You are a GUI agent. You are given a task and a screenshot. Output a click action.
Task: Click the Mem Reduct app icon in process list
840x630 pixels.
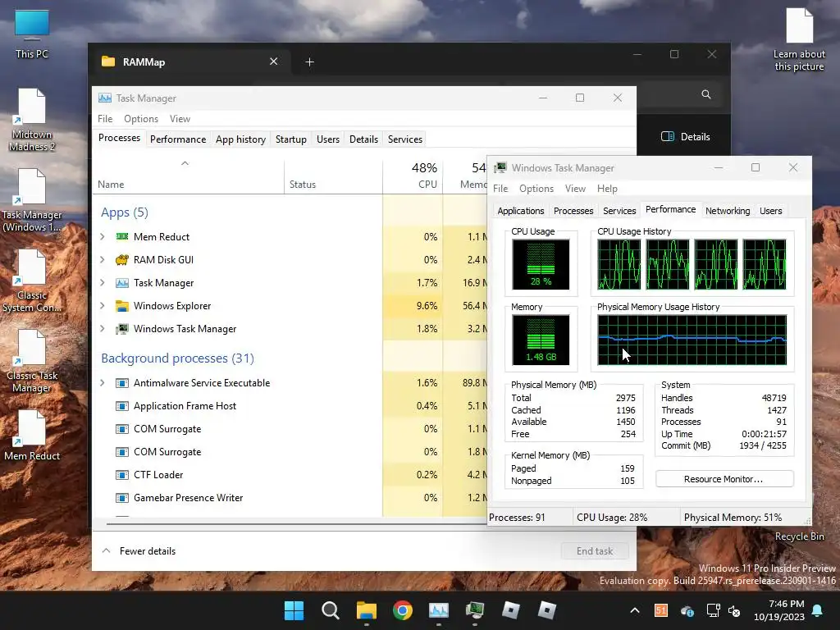(x=122, y=236)
